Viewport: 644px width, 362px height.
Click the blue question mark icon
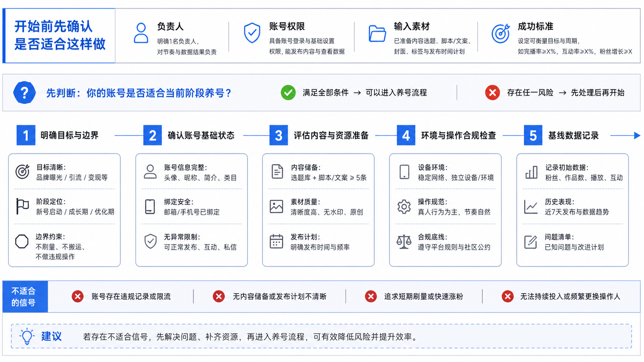point(24,92)
